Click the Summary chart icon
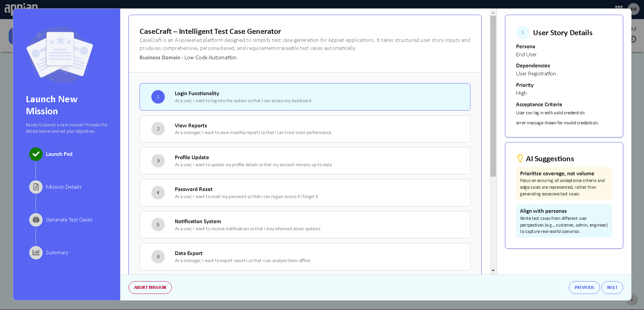The height and width of the screenshot is (310, 644). (x=36, y=253)
